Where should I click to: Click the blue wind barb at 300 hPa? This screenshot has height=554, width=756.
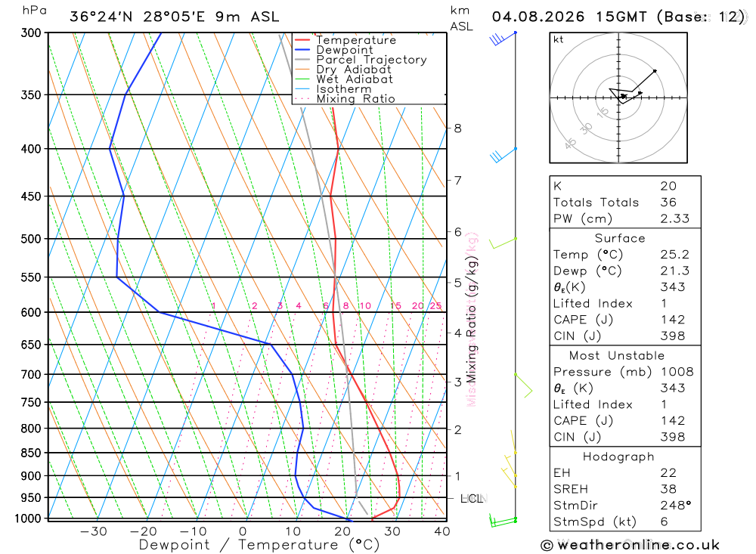point(503,39)
